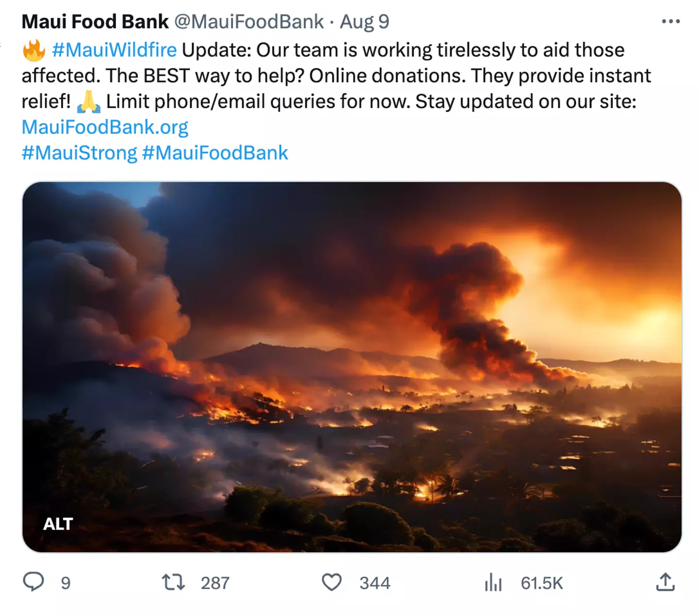
Task: Open the Maui Food Bank display name profile
Action: (95, 22)
